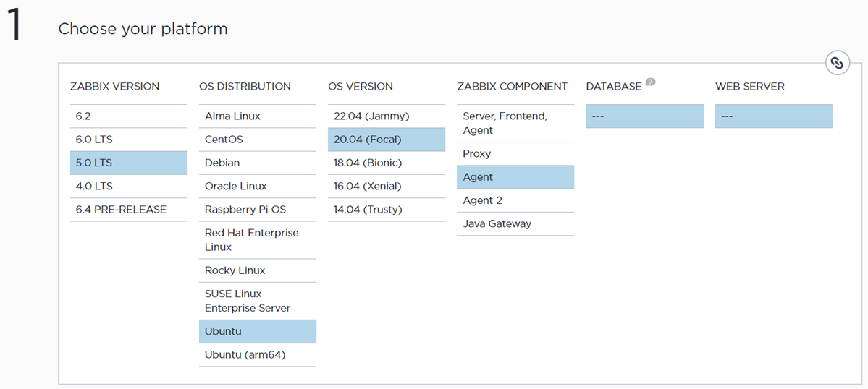Pick OS version 16.04 (Xenial)
Screen dimensions: 868x389
click(387, 187)
